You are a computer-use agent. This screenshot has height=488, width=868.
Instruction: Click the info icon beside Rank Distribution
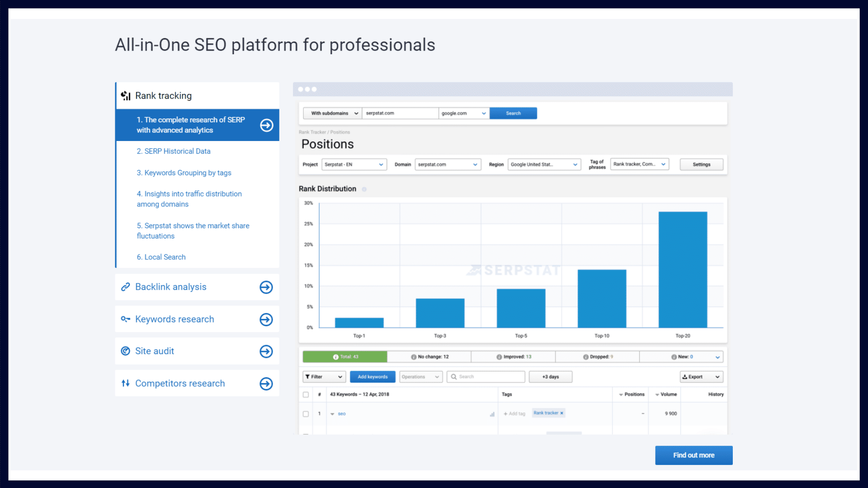pyautogui.click(x=364, y=189)
